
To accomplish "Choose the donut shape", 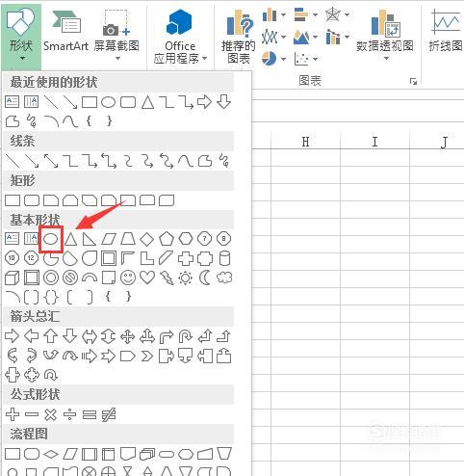I will [x=51, y=278].
